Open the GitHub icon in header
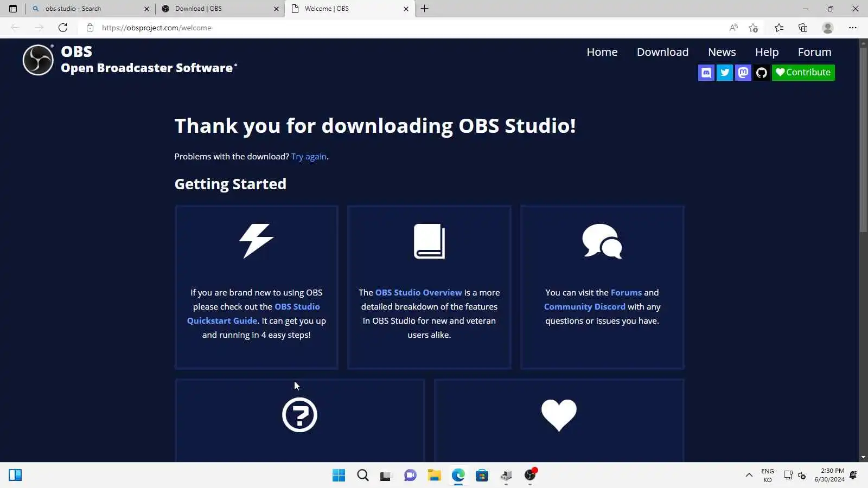 (x=762, y=72)
